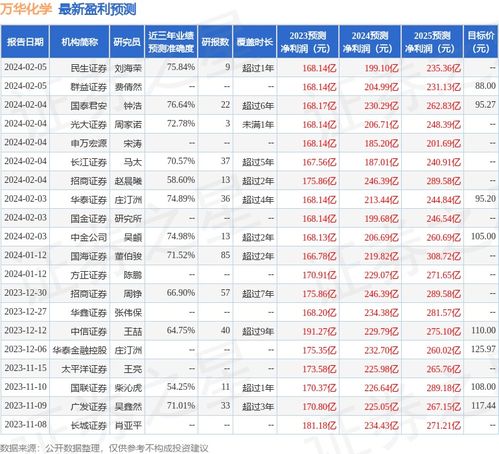Click researcher name 周家诺
Viewport: 499px width, 454px height.
128,125
